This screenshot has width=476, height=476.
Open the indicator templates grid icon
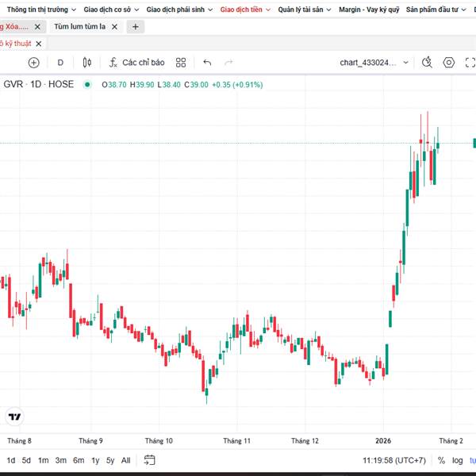181,63
